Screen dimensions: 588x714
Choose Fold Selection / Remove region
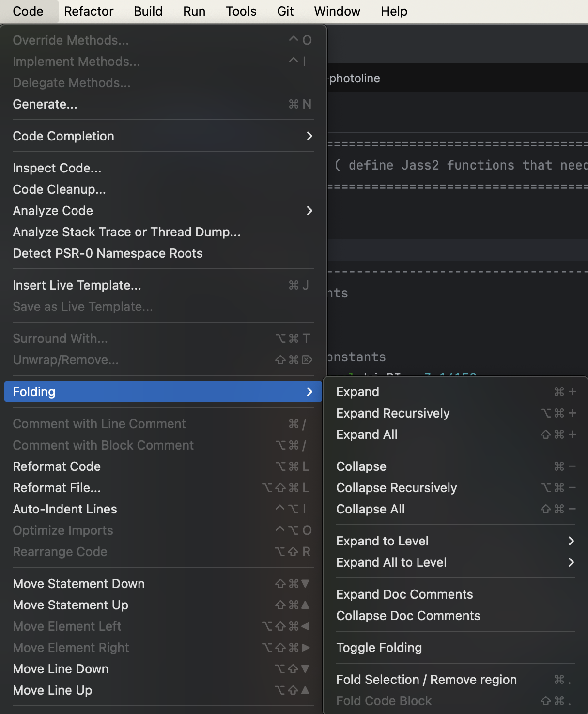[x=426, y=680]
